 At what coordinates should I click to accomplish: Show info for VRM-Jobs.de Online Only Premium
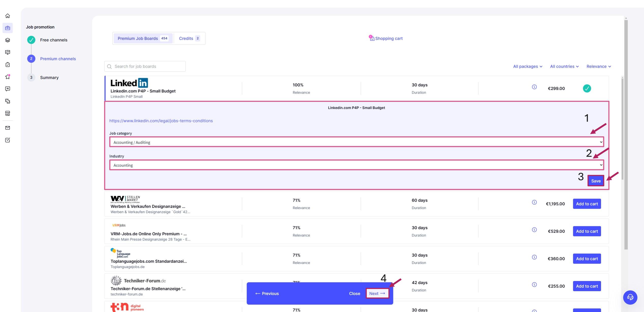534,229
